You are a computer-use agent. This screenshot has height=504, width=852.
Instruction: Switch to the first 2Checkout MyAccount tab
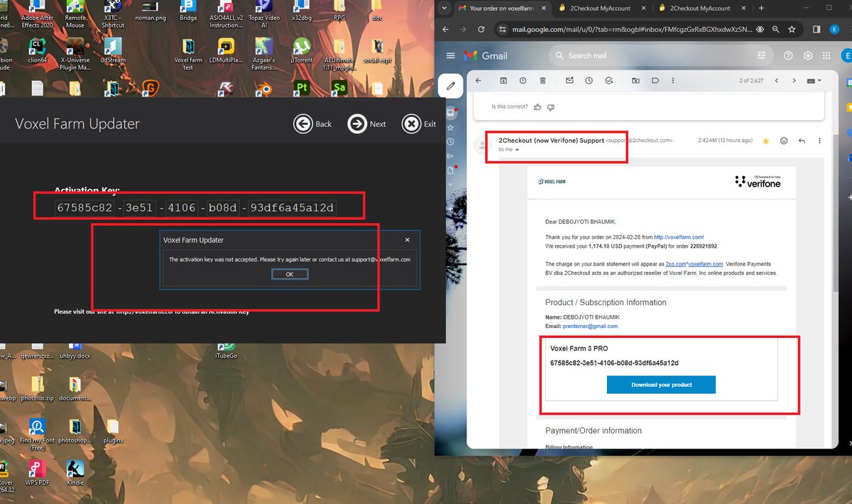point(600,8)
